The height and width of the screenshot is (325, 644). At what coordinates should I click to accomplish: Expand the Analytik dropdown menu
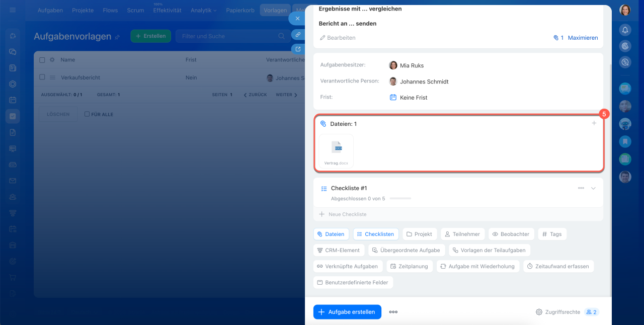[204, 10]
